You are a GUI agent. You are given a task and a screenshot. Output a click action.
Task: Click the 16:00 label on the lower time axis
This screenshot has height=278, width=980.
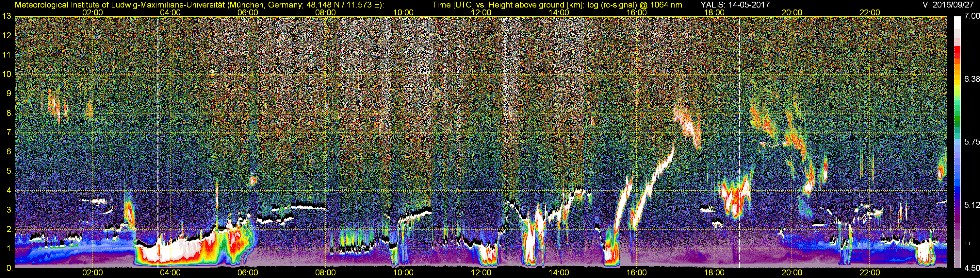point(636,273)
